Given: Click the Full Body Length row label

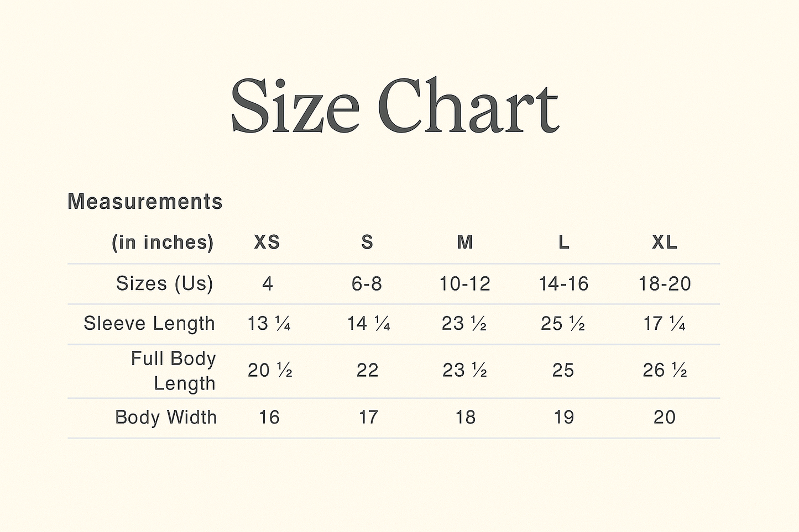Looking at the screenshot, I should [x=173, y=371].
